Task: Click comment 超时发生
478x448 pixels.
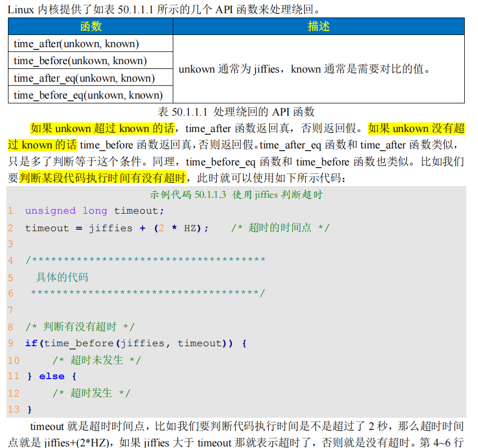Action: (x=91, y=393)
